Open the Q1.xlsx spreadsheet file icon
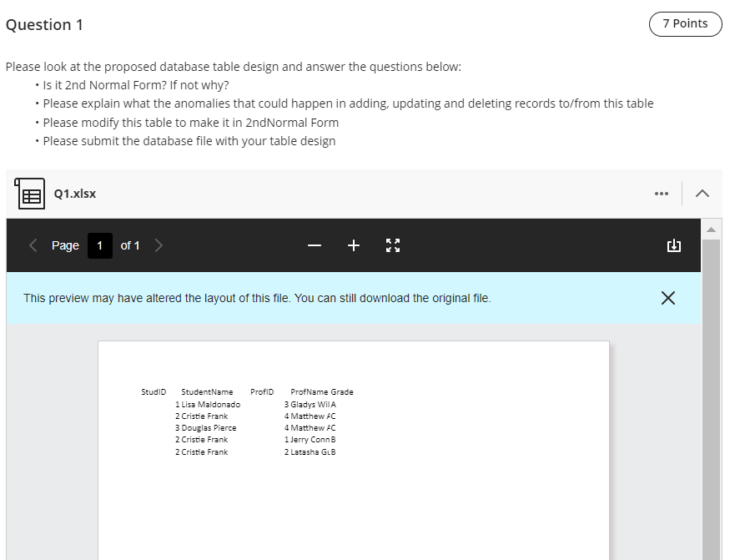Image resolution: width=740 pixels, height=560 pixels. pyautogui.click(x=30, y=193)
